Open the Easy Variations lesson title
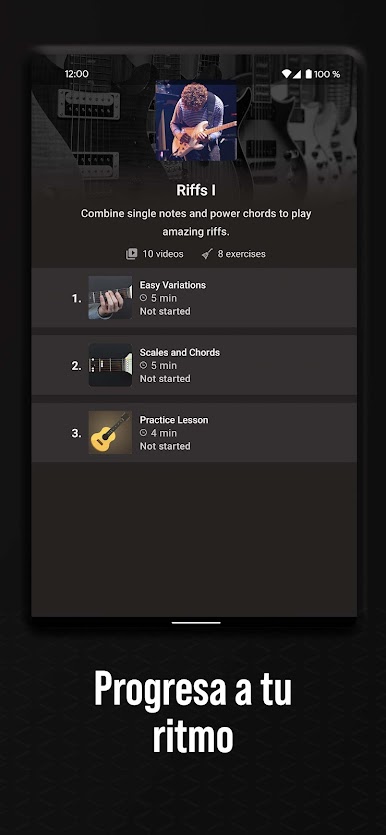 173,285
